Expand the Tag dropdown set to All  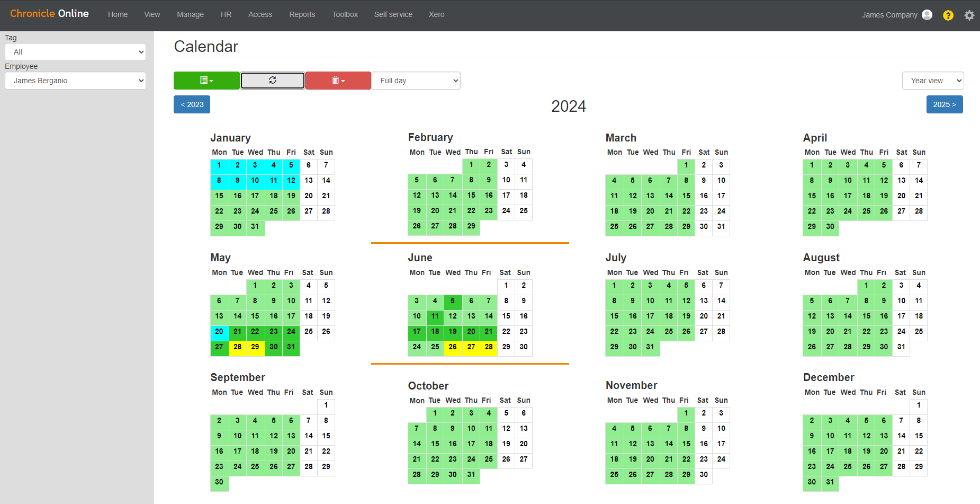point(75,52)
